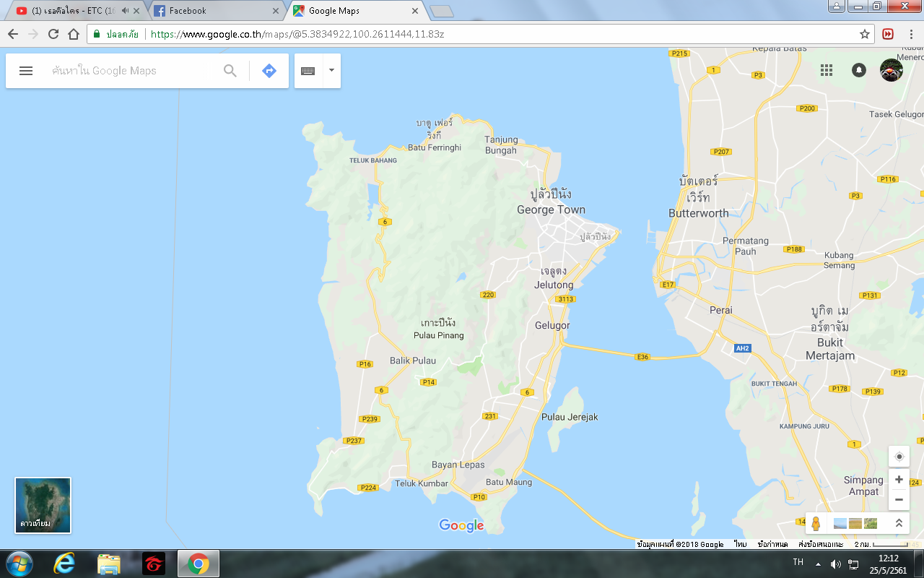This screenshot has height=578, width=924.
Task: Click the on-screen keyboard icon
Action: 308,71
